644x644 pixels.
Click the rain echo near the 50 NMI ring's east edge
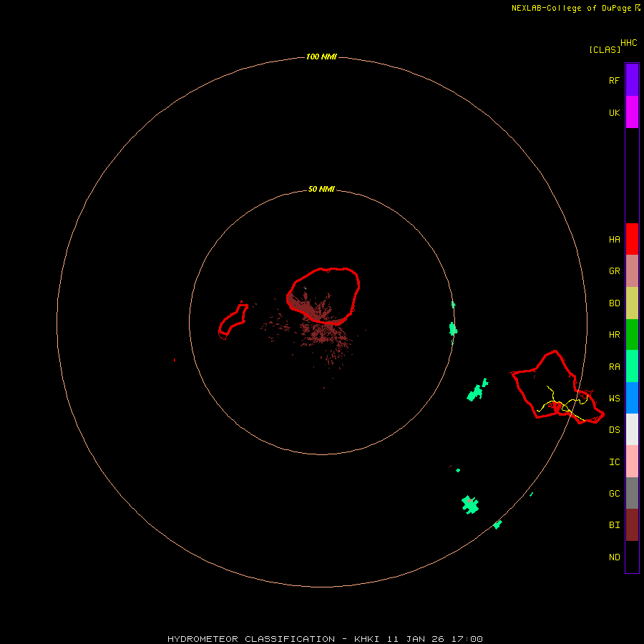point(453,328)
